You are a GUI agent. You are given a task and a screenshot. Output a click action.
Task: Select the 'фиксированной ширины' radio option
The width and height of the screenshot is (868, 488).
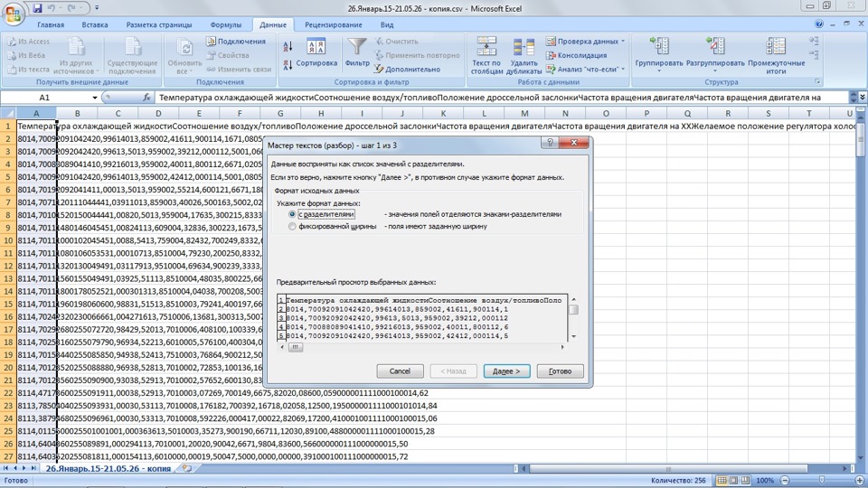pos(292,226)
